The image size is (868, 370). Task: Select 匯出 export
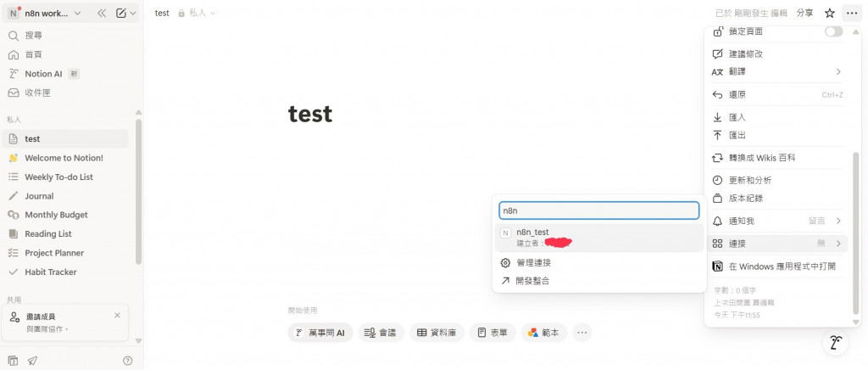pos(776,135)
